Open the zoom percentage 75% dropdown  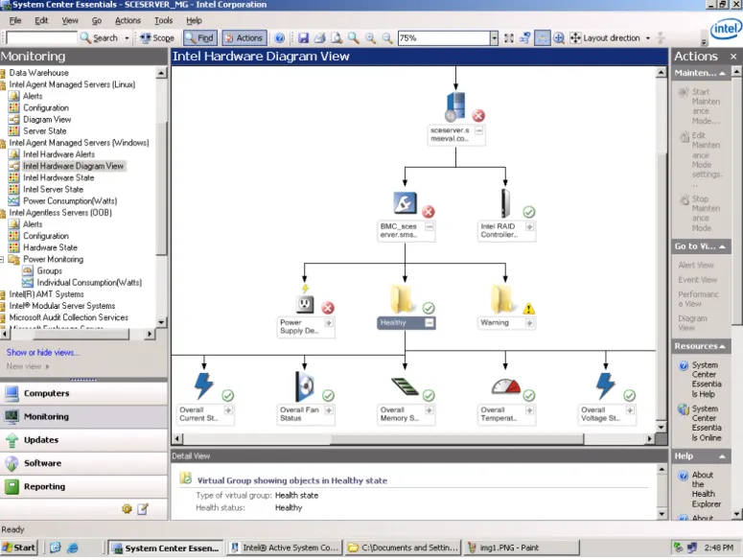494,38
